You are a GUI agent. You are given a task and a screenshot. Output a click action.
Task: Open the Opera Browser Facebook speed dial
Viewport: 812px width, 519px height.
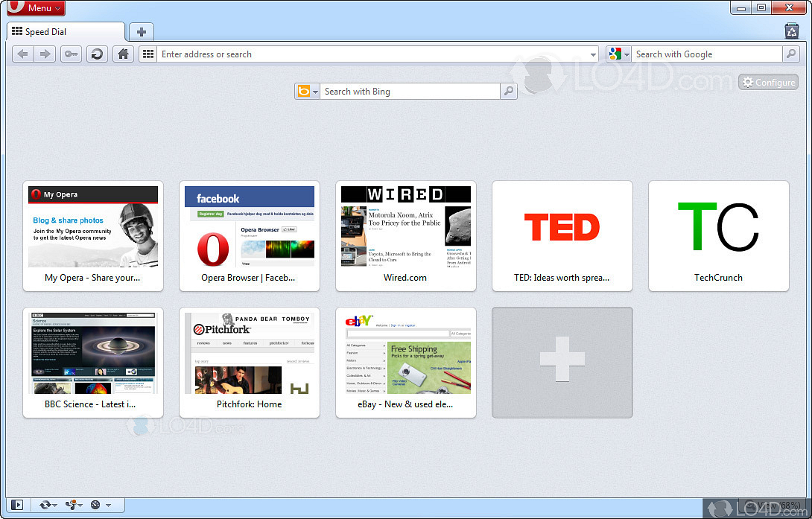(250, 236)
